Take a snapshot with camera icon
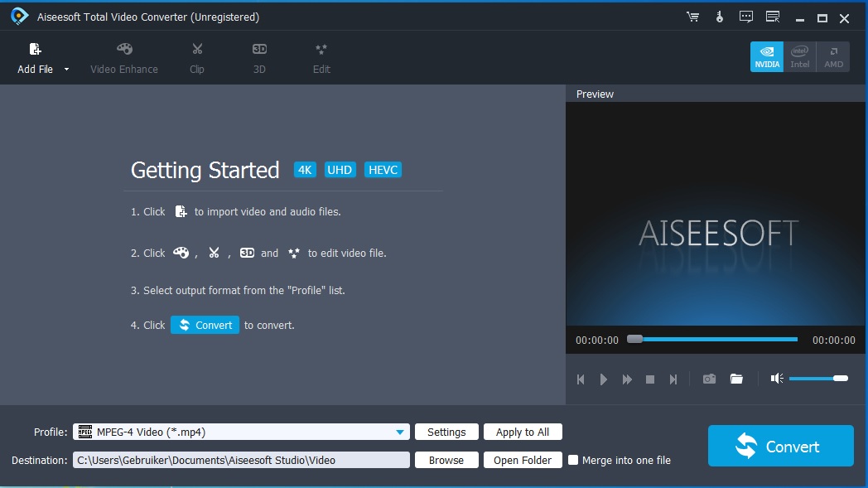 click(x=709, y=379)
